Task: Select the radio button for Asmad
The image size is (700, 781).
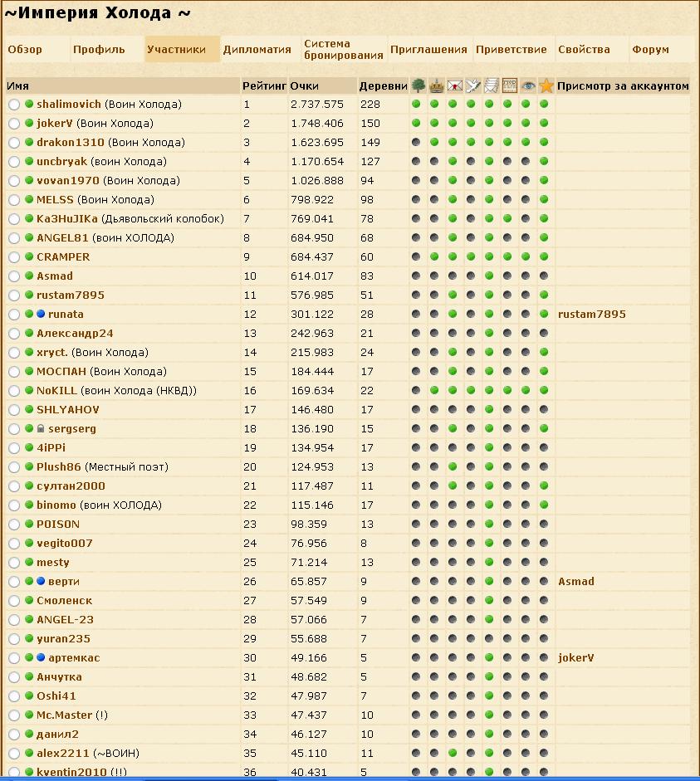Action: pos(14,276)
